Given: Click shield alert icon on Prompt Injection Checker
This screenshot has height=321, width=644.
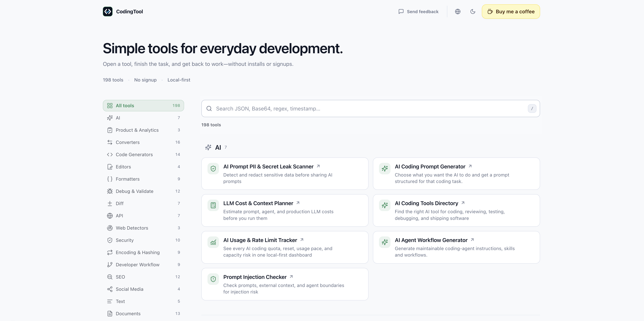Looking at the screenshot, I should click(x=213, y=279).
